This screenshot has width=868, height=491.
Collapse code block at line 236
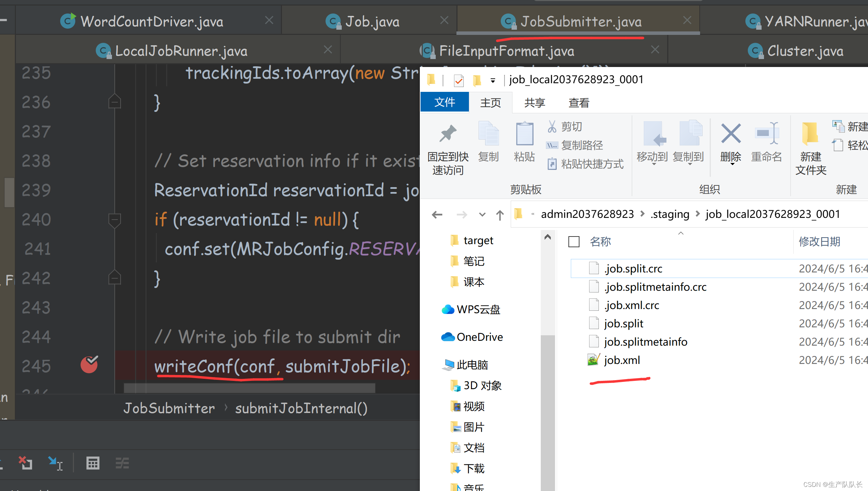click(x=114, y=102)
